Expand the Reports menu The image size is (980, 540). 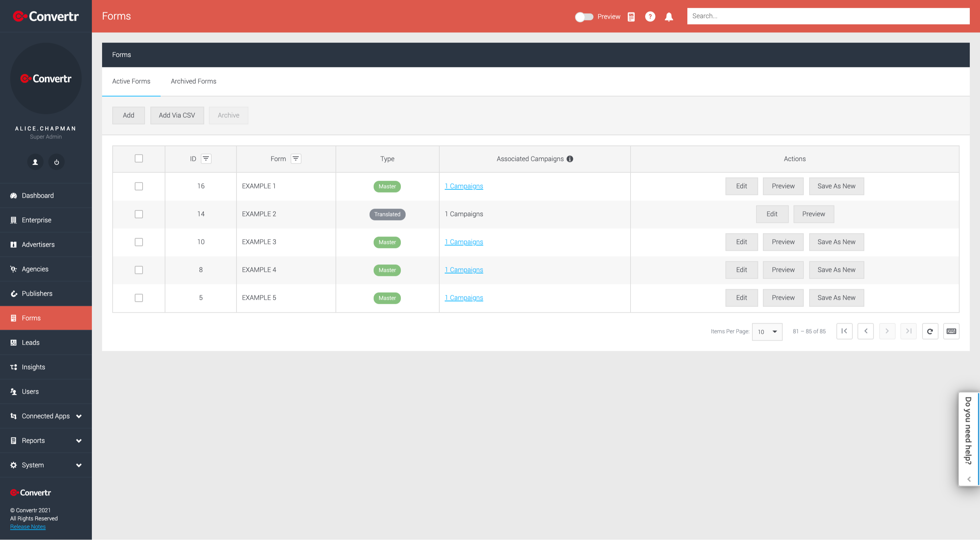pyautogui.click(x=46, y=440)
